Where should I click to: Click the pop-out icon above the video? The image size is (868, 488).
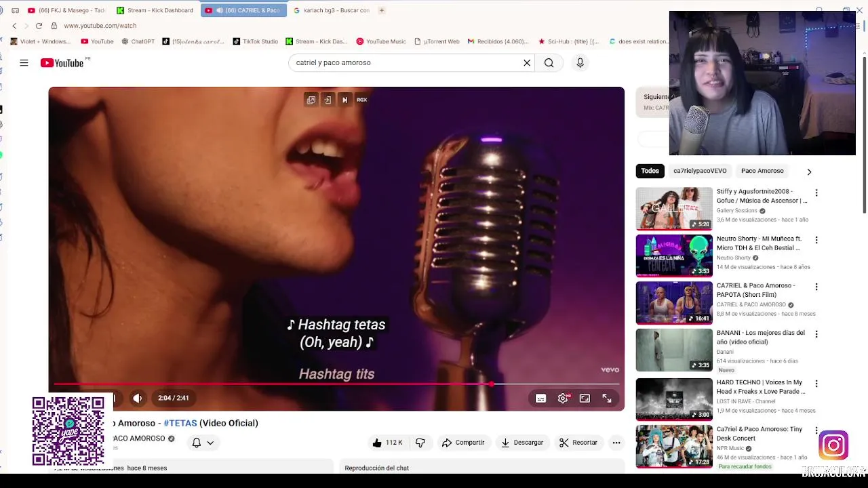point(311,100)
